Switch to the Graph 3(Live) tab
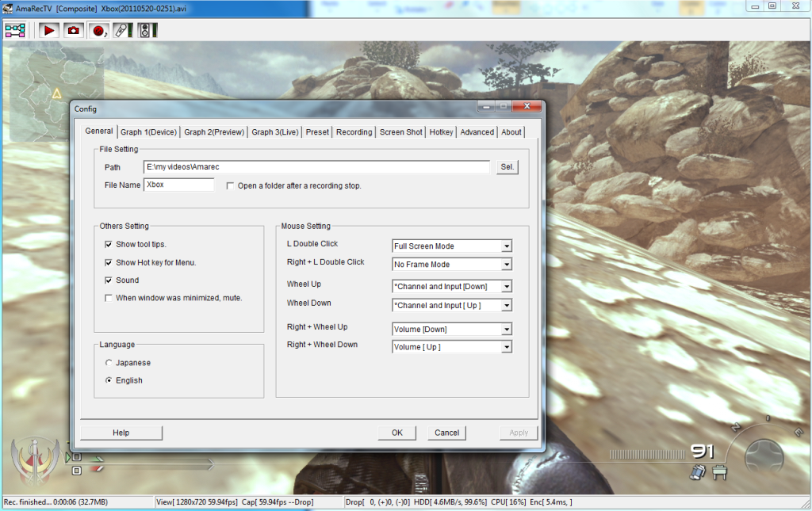This screenshot has width=812, height=511. tap(275, 132)
